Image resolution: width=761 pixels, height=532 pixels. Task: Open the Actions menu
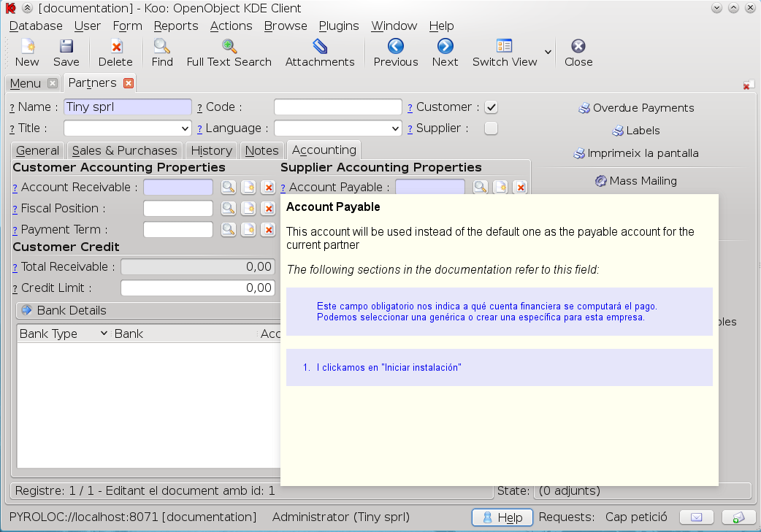click(231, 26)
